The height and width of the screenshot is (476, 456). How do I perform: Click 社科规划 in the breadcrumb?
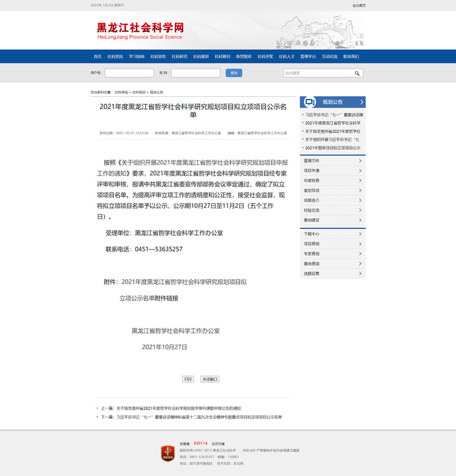pos(139,92)
